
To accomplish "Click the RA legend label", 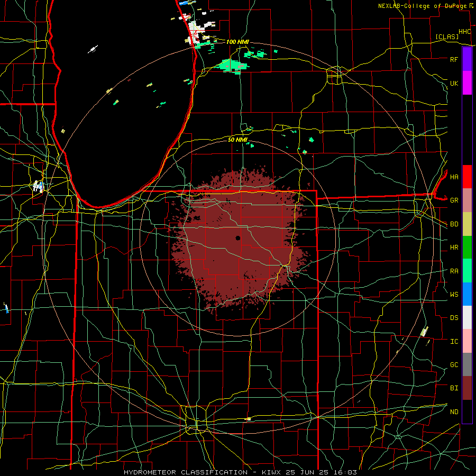I will click(x=454, y=271).
